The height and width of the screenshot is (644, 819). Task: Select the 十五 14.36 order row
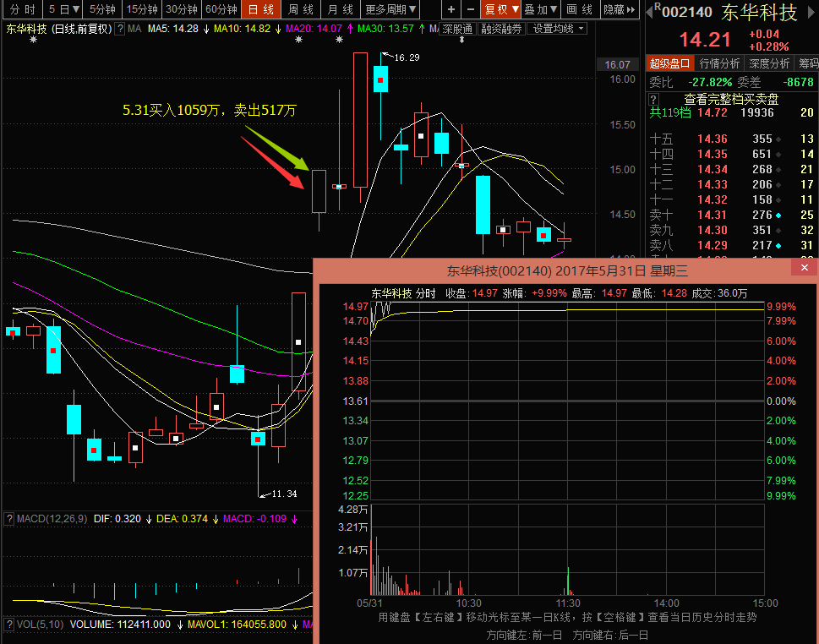coord(732,139)
